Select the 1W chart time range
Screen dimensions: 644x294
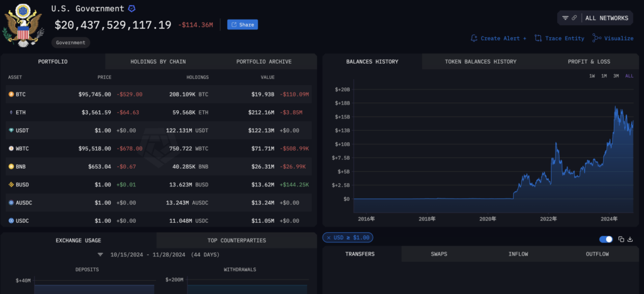point(592,76)
